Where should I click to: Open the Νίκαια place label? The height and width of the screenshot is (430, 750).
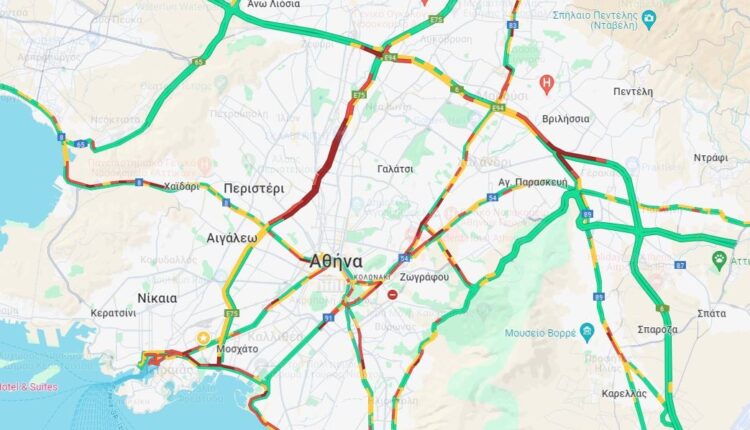tap(157, 298)
